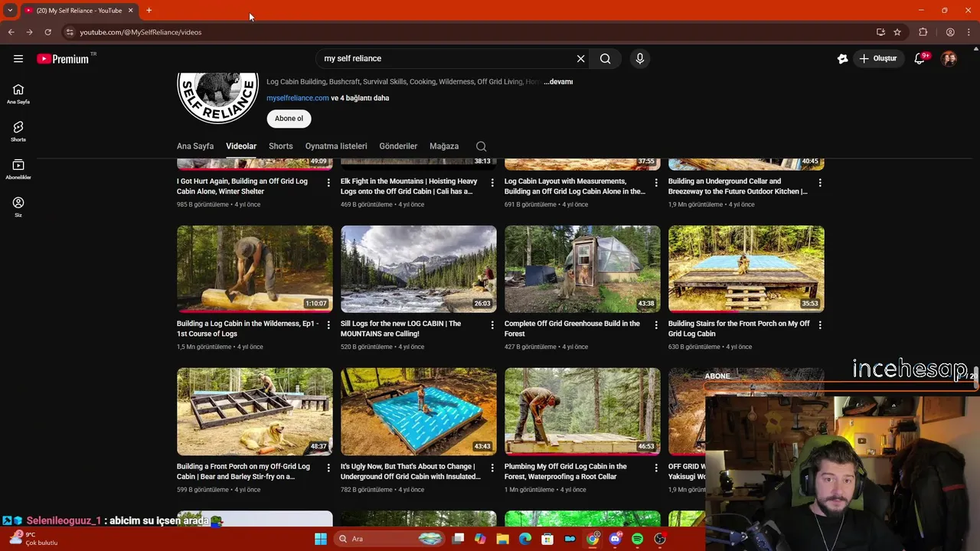Open the browser extensions menu
The height and width of the screenshot is (551, 980).
pyautogui.click(x=923, y=32)
